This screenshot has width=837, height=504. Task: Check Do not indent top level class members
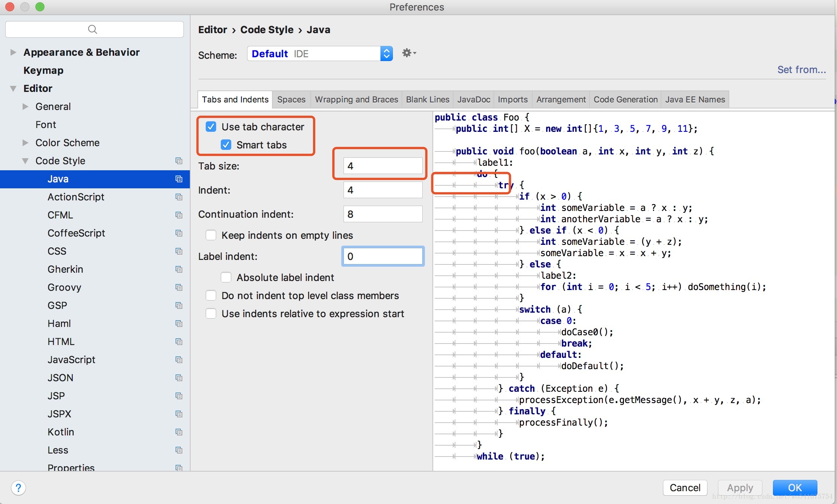(211, 296)
